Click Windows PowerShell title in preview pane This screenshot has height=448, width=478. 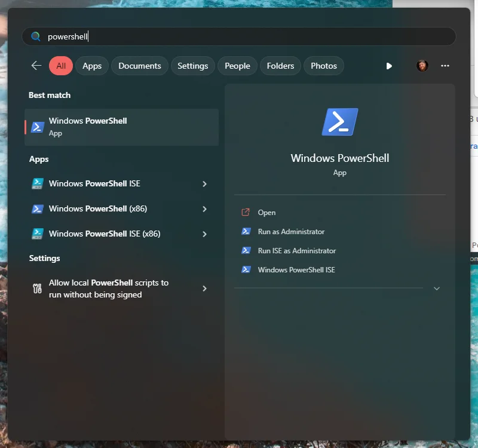pyautogui.click(x=339, y=158)
